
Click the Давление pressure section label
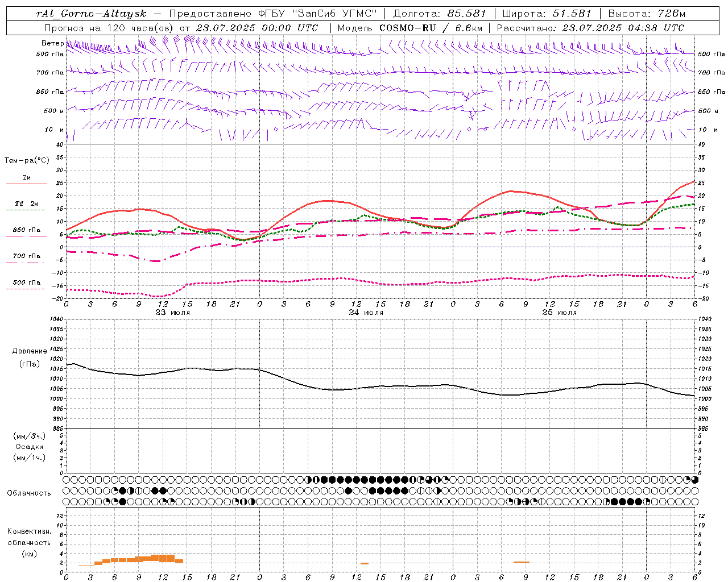point(30,351)
